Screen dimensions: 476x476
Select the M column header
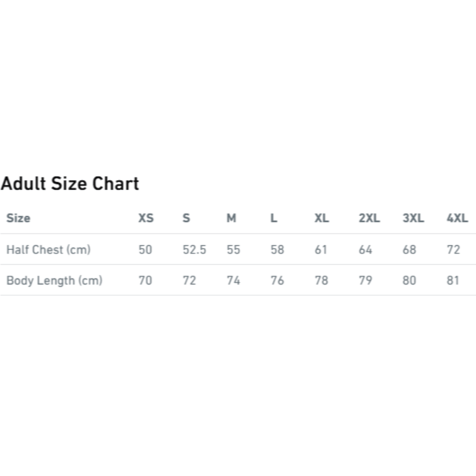[231, 218]
